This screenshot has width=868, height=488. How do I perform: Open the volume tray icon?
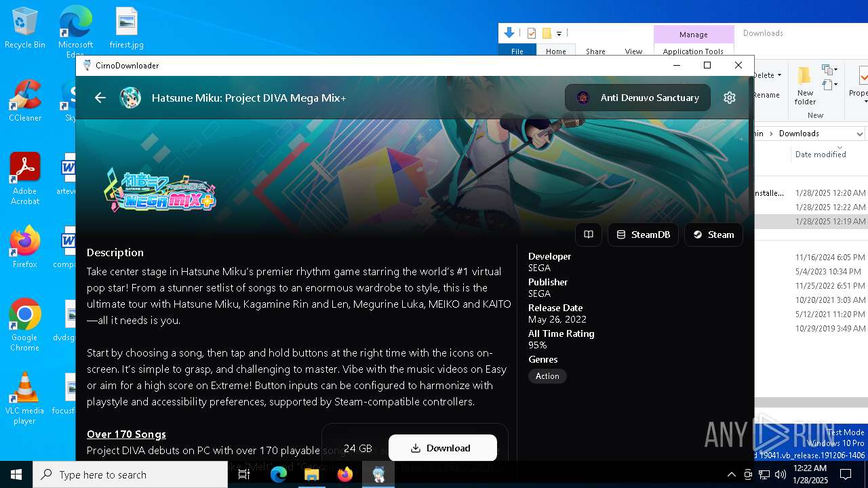point(781,474)
